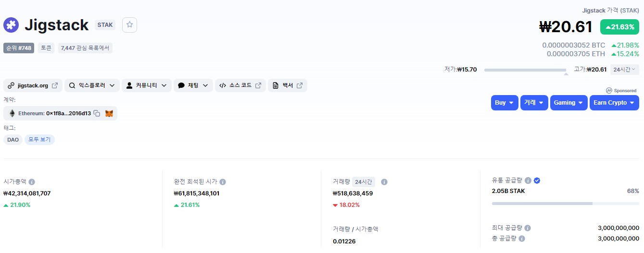644x253 pixels.
Task: Click the ₩20.61 price value
Action: (566, 27)
